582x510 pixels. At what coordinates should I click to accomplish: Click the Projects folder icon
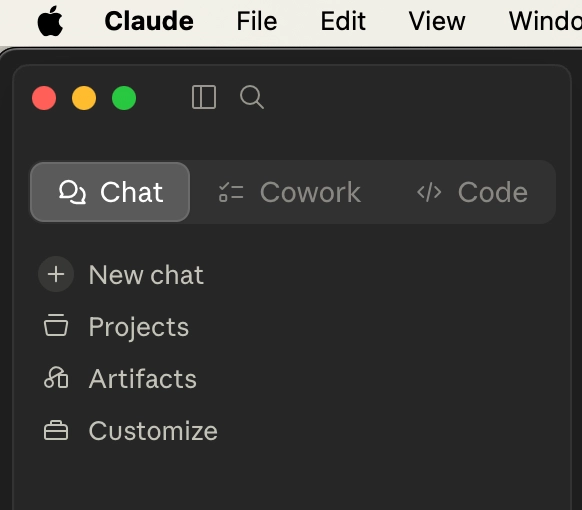tap(56, 325)
